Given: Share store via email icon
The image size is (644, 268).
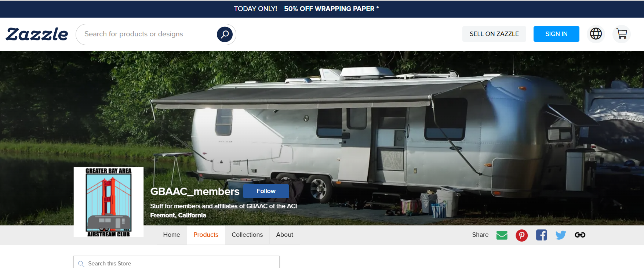Looking at the screenshot, I should [x=502, y=235].
